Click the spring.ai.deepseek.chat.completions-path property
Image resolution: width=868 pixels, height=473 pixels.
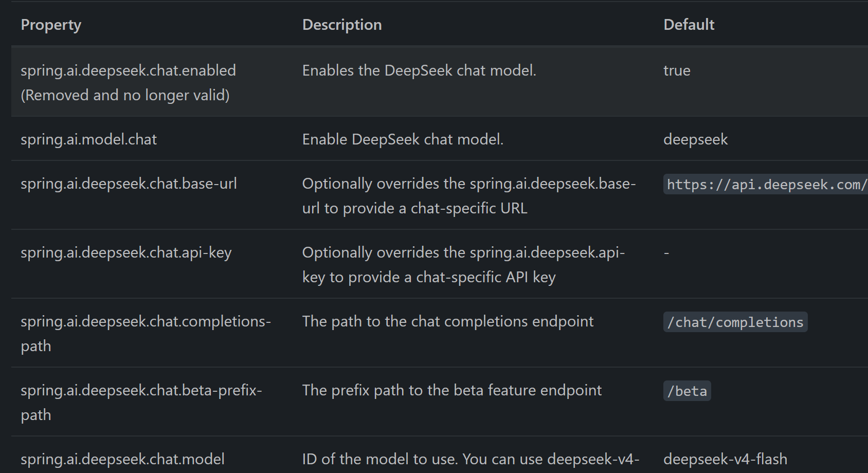coord(146,333)
